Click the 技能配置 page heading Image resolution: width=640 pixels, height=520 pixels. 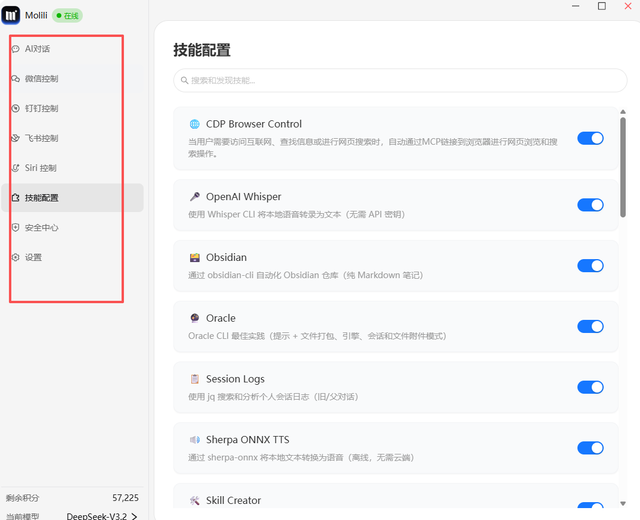[202, 50]
